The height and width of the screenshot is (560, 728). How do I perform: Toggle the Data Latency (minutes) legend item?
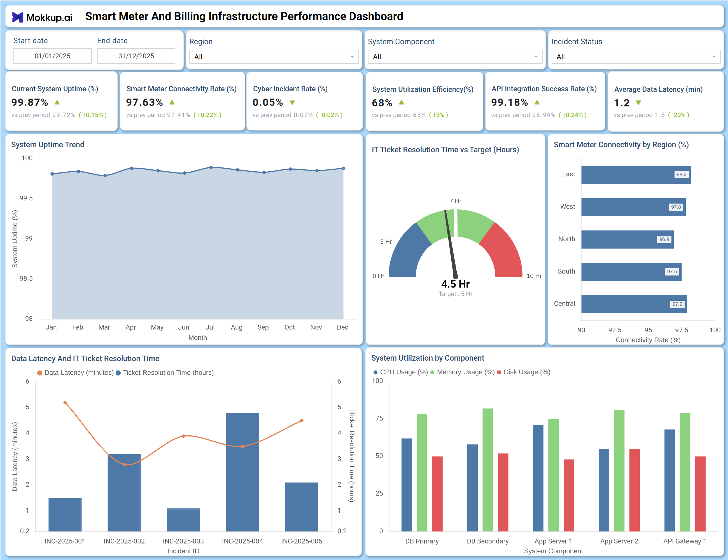coord(75,373)
